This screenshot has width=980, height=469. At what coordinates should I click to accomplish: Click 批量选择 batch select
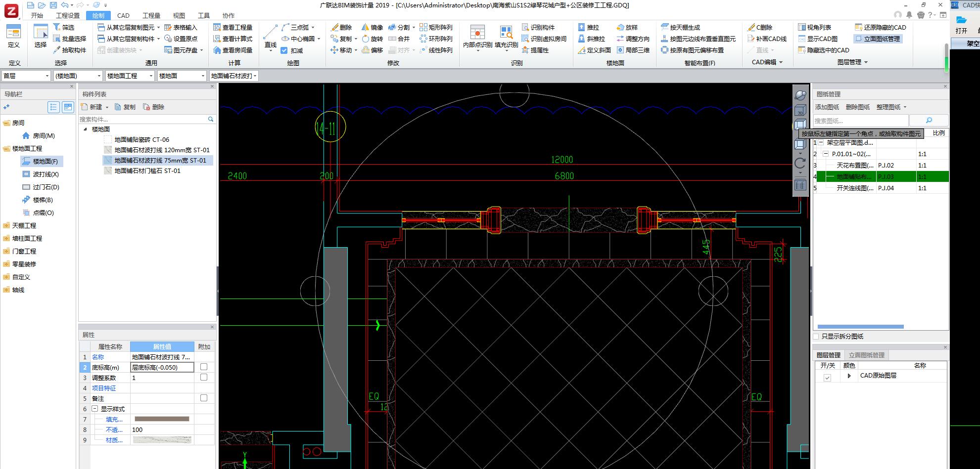[69, 39]
